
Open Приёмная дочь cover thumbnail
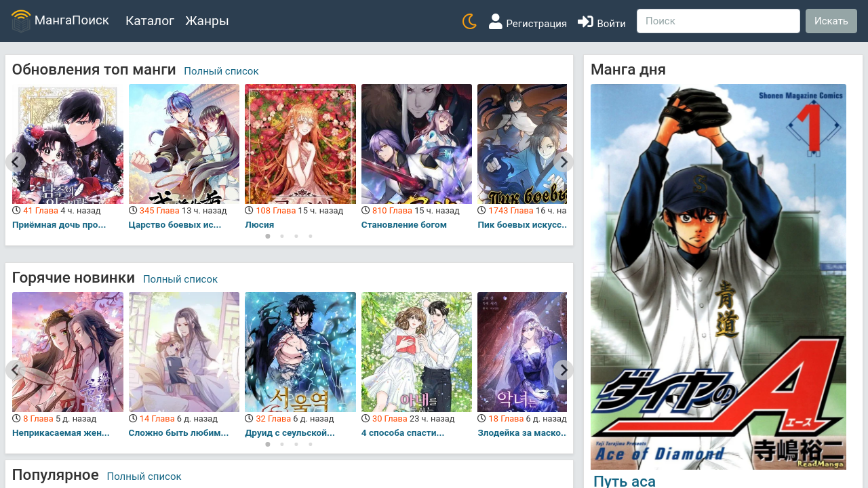(x=68, y=144)
